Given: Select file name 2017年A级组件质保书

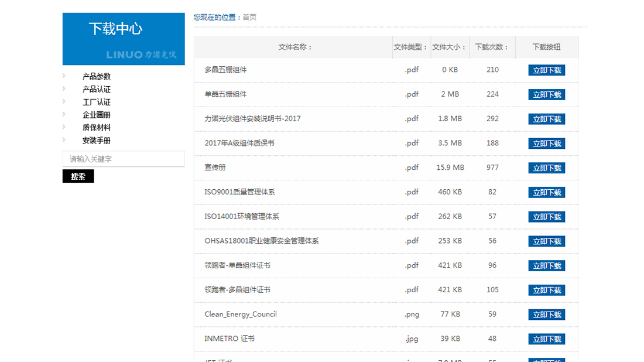Looking at the screenshot, I should coord(239,143).
